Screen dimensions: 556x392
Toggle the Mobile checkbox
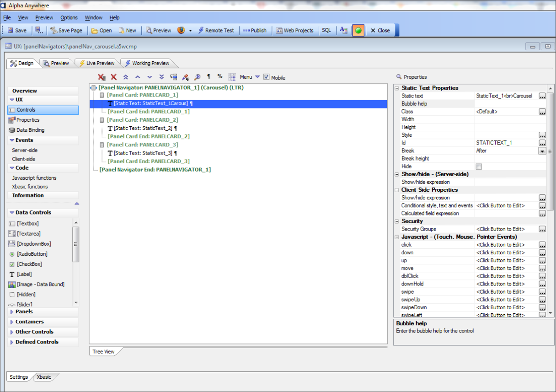click(267, 77)
